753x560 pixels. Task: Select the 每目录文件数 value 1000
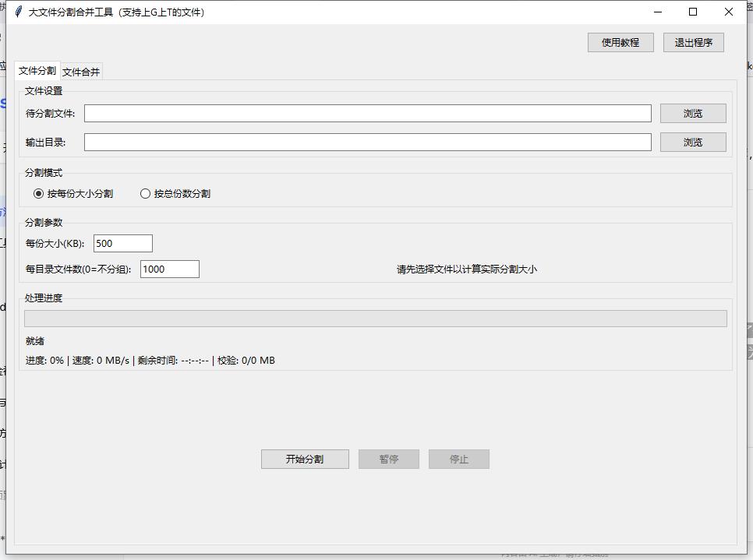click(168, 269)
